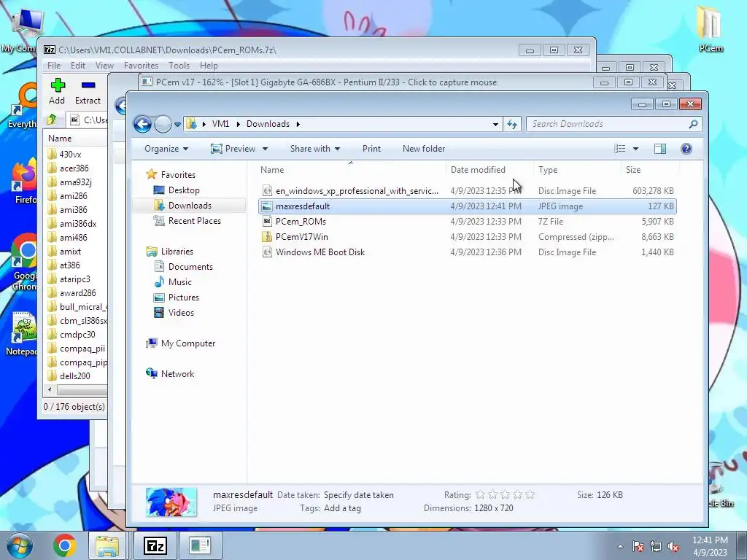Open Edit menu in 7-Zip window

tap(77, 66)
